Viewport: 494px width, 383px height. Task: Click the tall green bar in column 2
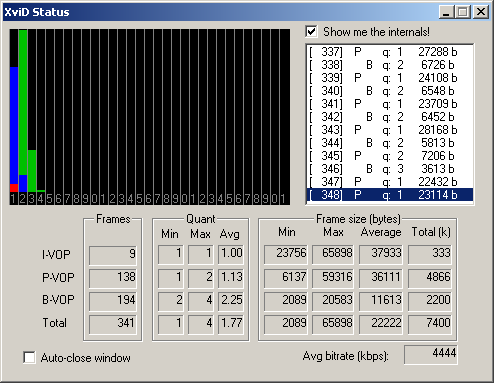pyautogui.click(x=23, y=102)
